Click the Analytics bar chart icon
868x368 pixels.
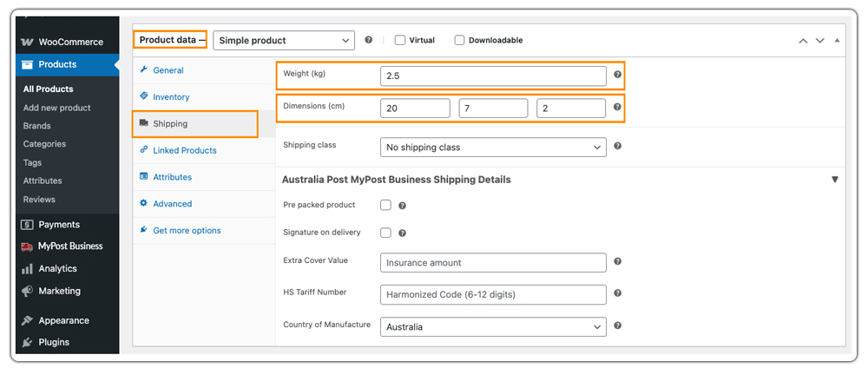[27, 269]
